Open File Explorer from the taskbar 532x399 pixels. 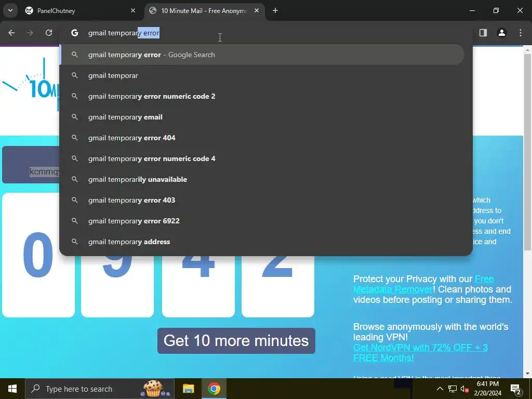click(188, 389)
